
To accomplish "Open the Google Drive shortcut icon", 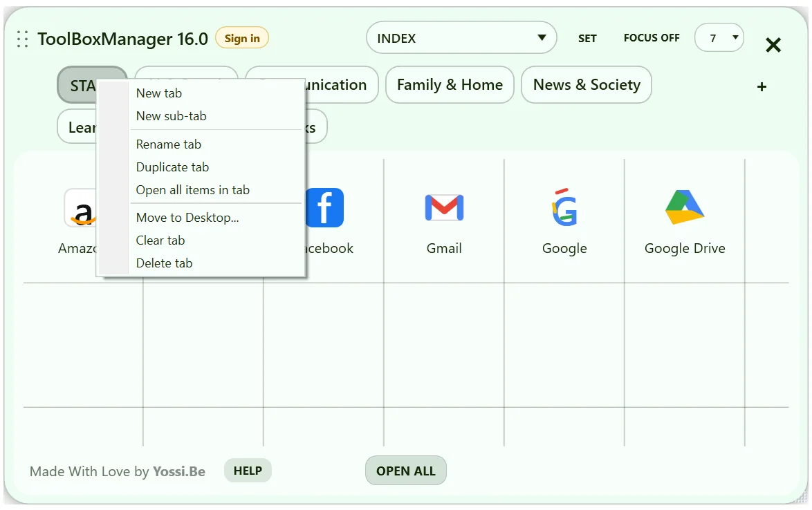I will coord(685,207).
